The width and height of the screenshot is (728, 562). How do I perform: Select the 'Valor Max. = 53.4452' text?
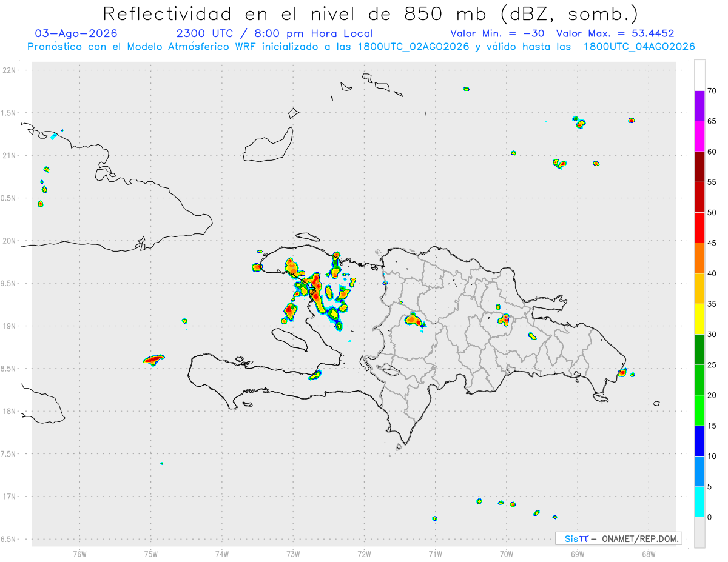coord(615,33)
